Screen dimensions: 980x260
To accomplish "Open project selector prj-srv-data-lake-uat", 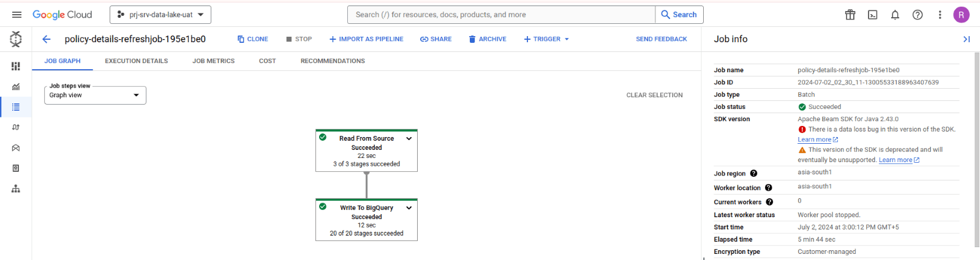I will (x=160, y=15).
